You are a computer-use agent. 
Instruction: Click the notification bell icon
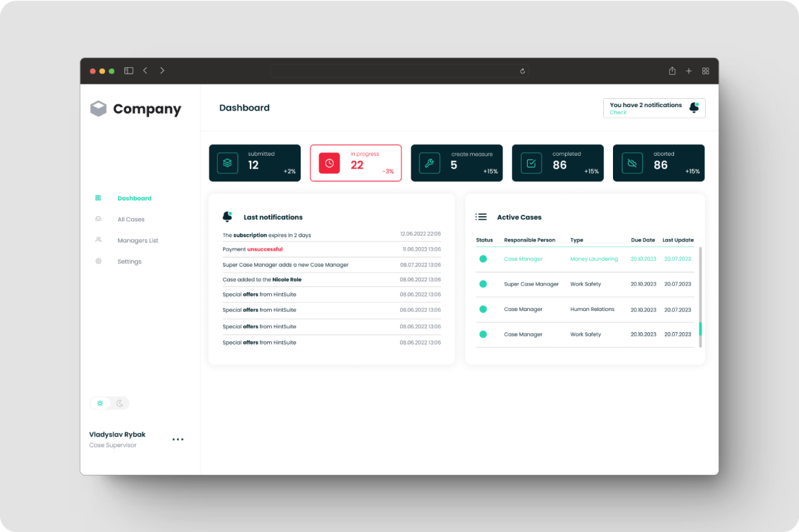tap(694, 108)
